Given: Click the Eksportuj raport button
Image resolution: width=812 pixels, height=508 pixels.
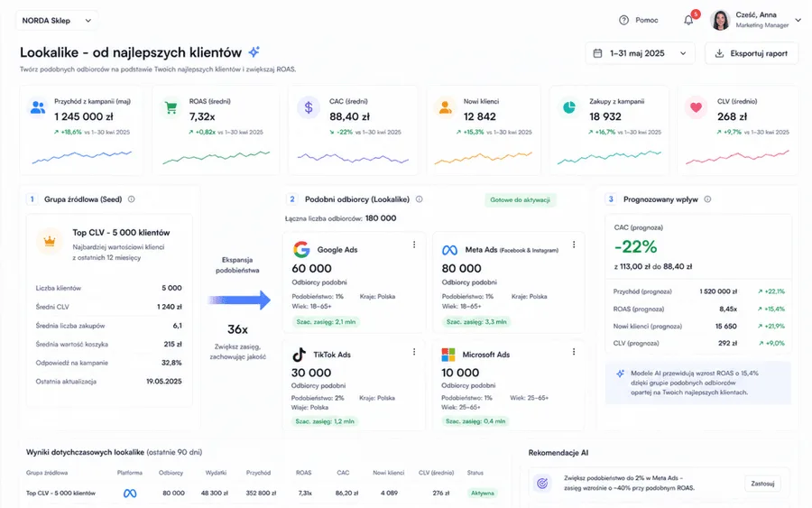Looking at the screenshot, I should click(752, 53).
